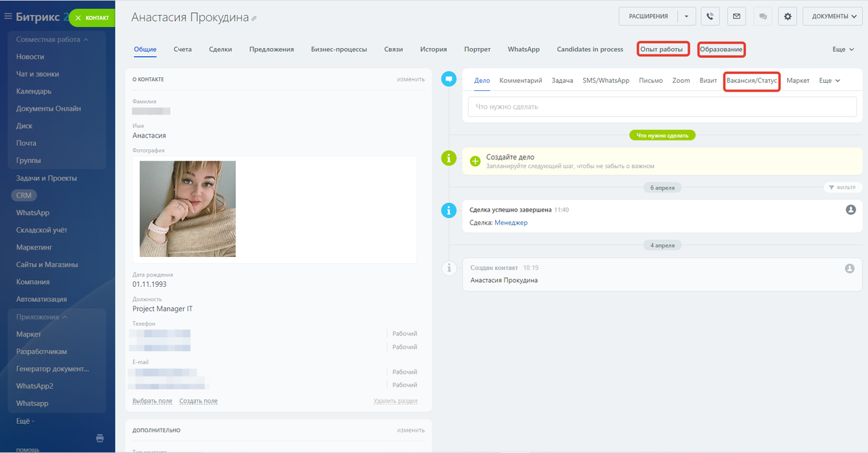Click the РАСШИРЕНИЯ button
The image size is (868, 453).
pos(648,16)
